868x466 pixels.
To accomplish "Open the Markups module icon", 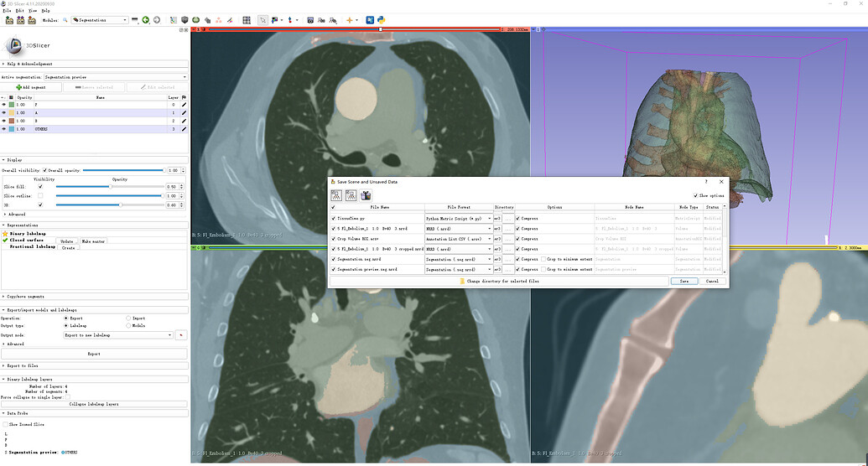I will point(219,20).
